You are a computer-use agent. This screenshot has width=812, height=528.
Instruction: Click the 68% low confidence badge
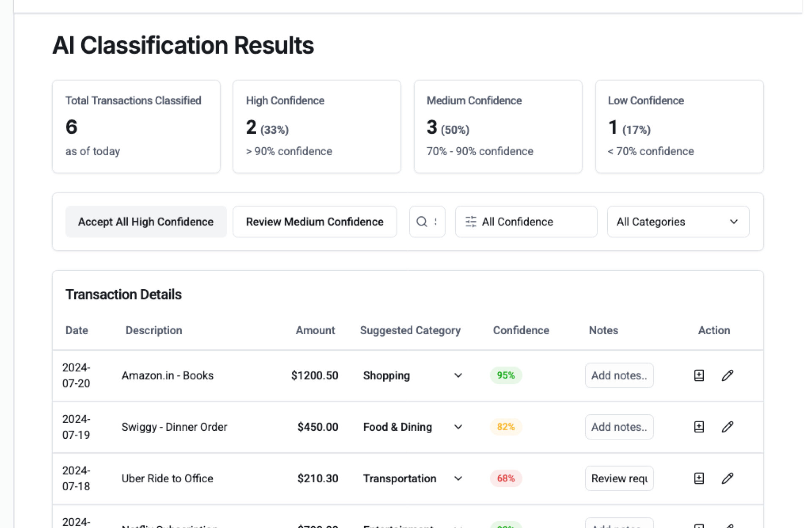[x=505, y=478]
